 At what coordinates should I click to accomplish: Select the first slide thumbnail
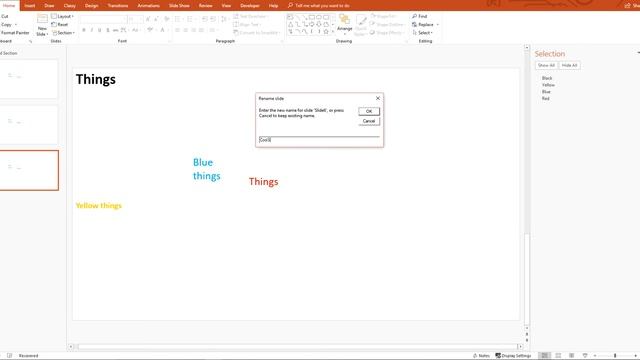[x=29, y=79]
